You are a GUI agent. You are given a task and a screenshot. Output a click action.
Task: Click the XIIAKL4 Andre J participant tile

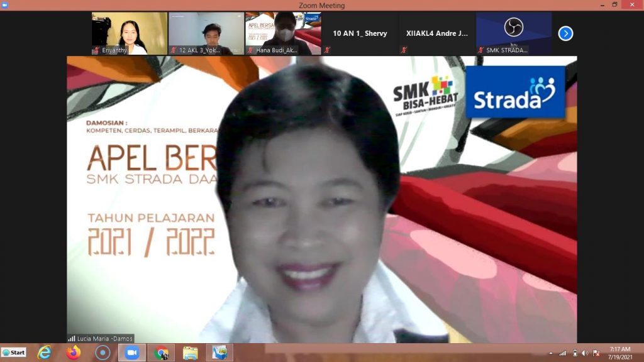(x=436, y=33)
